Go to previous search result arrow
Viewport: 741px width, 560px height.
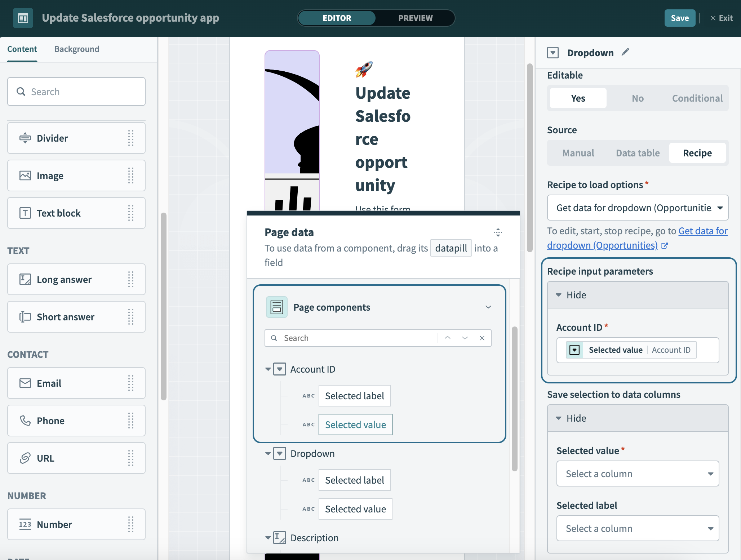448,338
